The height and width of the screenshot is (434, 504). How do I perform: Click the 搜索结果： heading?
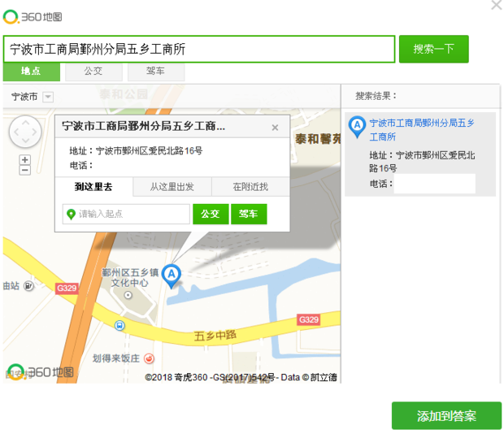coord(376,96)
